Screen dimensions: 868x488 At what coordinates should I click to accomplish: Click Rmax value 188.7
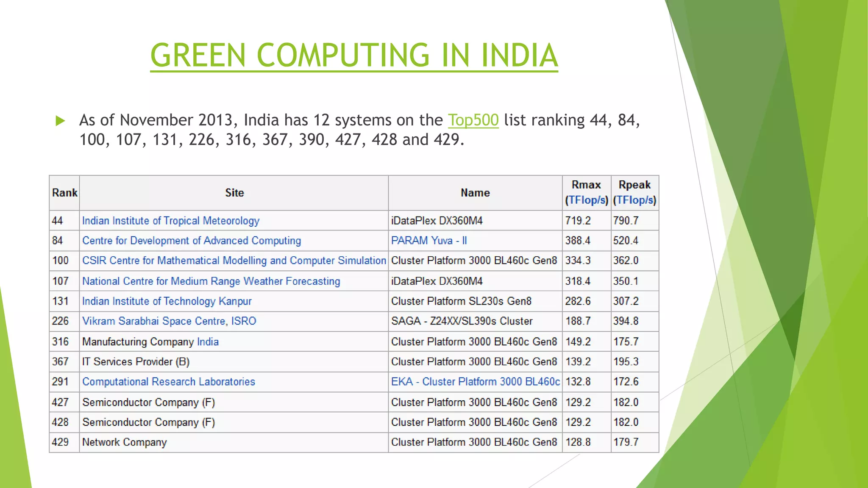pos(578,321)
